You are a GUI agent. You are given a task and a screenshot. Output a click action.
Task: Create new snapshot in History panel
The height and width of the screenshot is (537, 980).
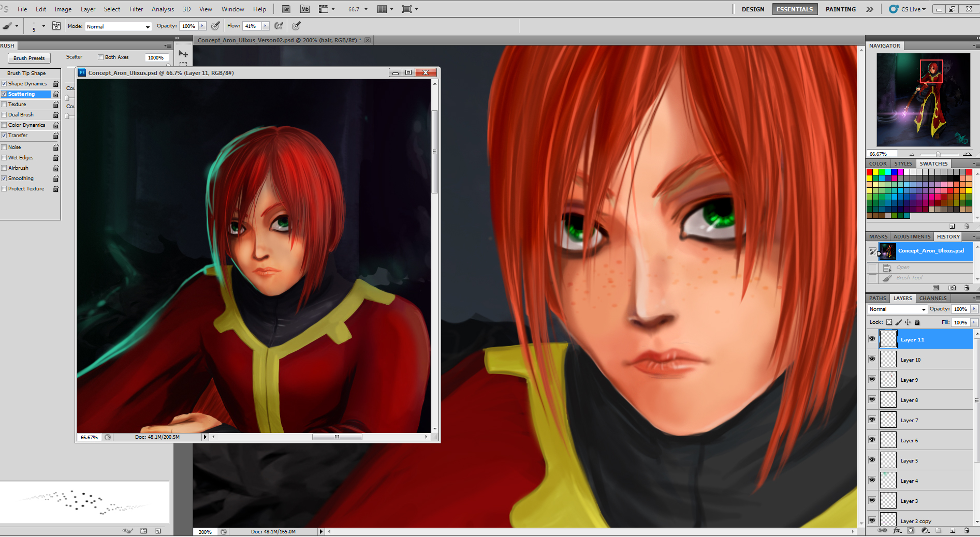(952, 288)
